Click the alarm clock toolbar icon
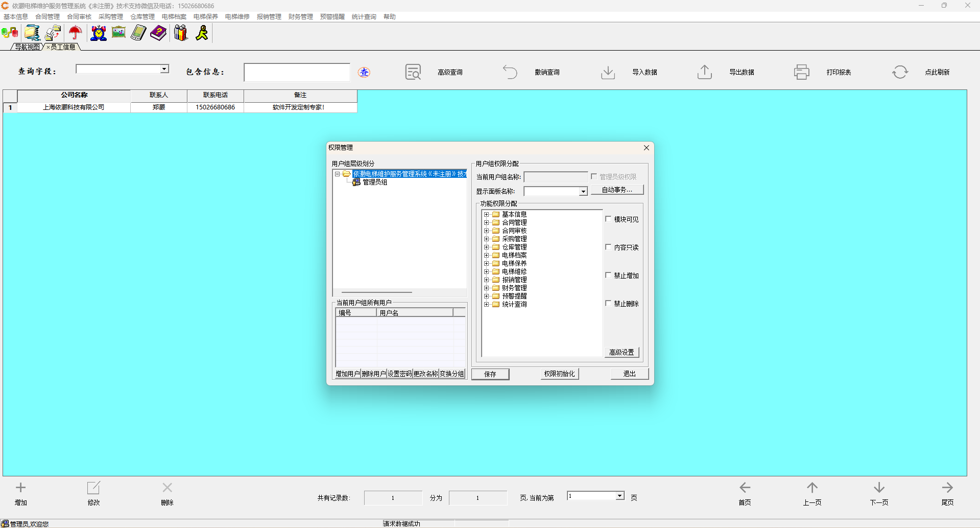Screen dimensions: 980x528 98,33
